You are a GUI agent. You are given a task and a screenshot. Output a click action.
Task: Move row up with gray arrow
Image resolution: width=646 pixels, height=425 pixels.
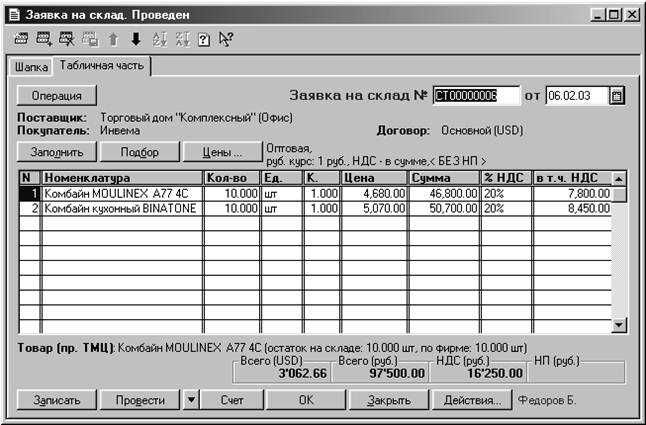coord(113,40)
